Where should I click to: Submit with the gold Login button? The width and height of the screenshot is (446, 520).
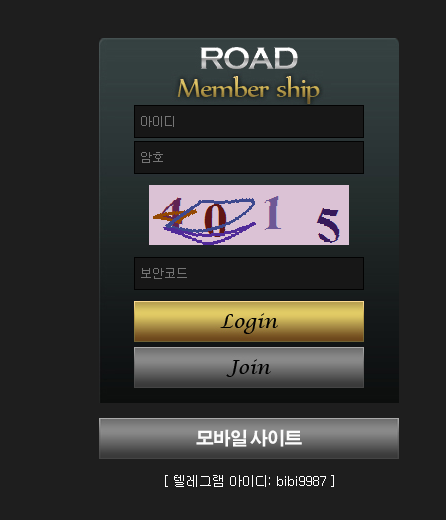tap(249, 321)
